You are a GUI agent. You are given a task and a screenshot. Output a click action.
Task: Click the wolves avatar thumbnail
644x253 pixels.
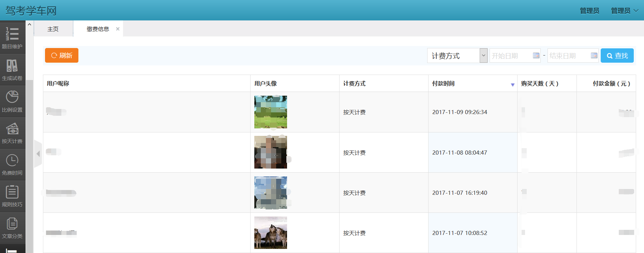coord(270,233)
